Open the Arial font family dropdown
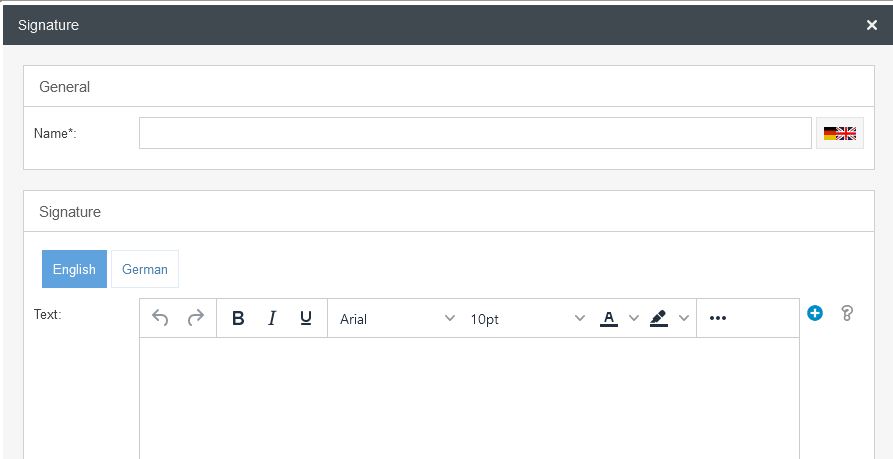Image resolution: width=893 pixels, height=459 pixels. coord(397,318)
